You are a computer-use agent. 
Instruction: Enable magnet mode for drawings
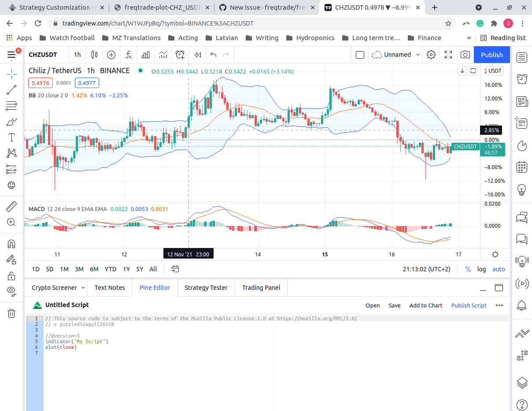[x=11, y=244]
